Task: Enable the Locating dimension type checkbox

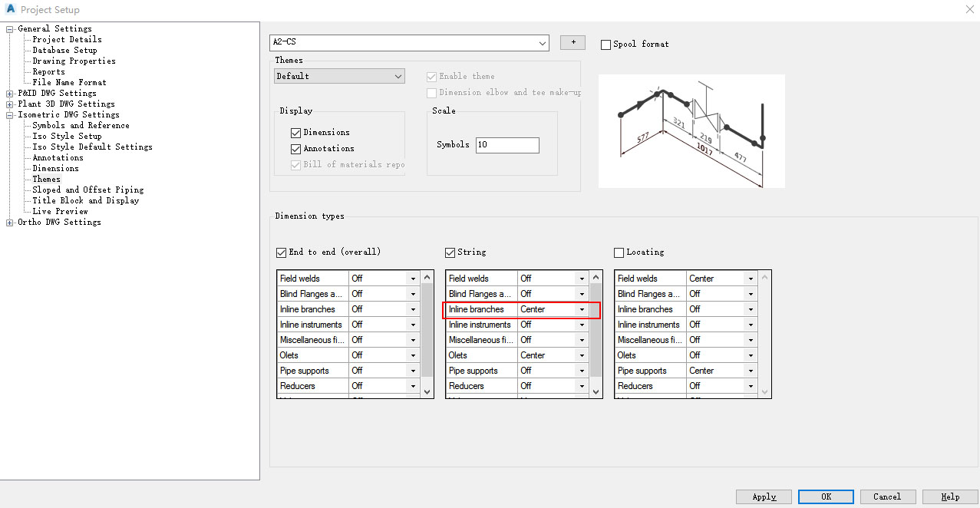Action: pos(619,252)
